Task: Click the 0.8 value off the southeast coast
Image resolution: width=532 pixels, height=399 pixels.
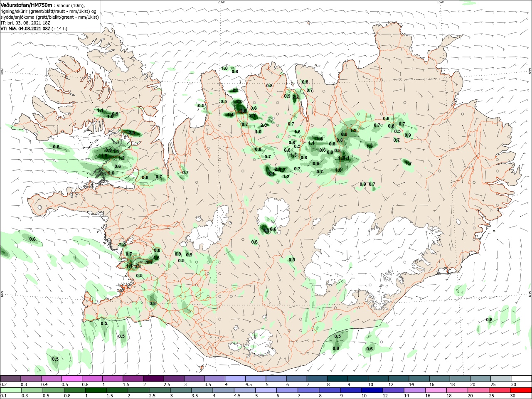Action: pyautogui.click(x=489, y=320)
